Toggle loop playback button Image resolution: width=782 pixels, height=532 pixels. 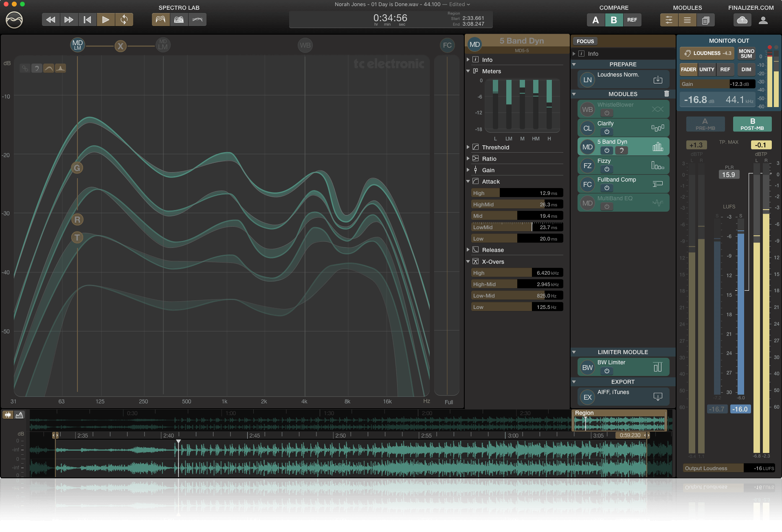(124, 20)
